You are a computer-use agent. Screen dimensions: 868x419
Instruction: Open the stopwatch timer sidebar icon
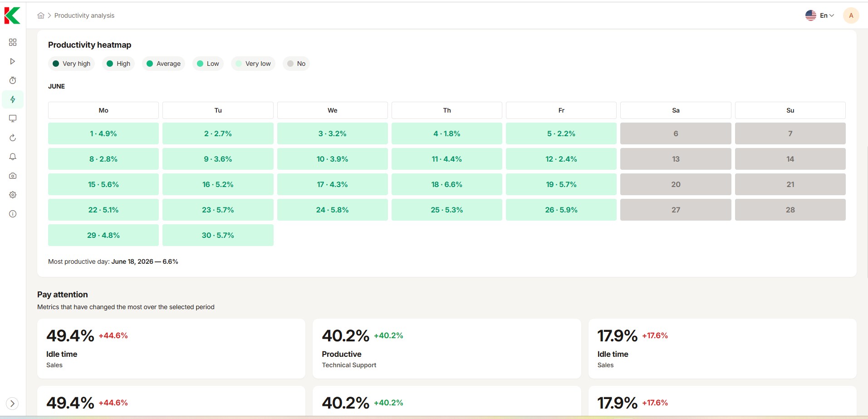(13, 80)
